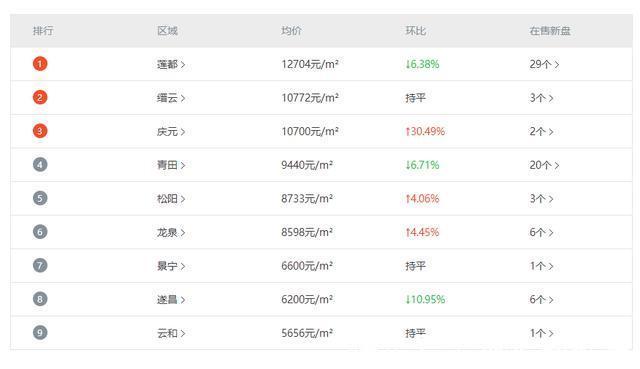Select the 6600元/m² price cell
The width and height of the screenshot is (640, 369).
click(307, 266)
